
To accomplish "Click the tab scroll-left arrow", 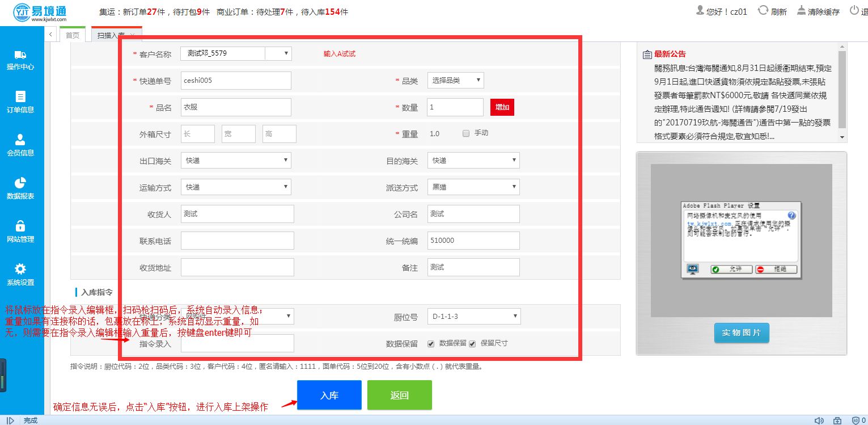I will click(x=51, y=35).
